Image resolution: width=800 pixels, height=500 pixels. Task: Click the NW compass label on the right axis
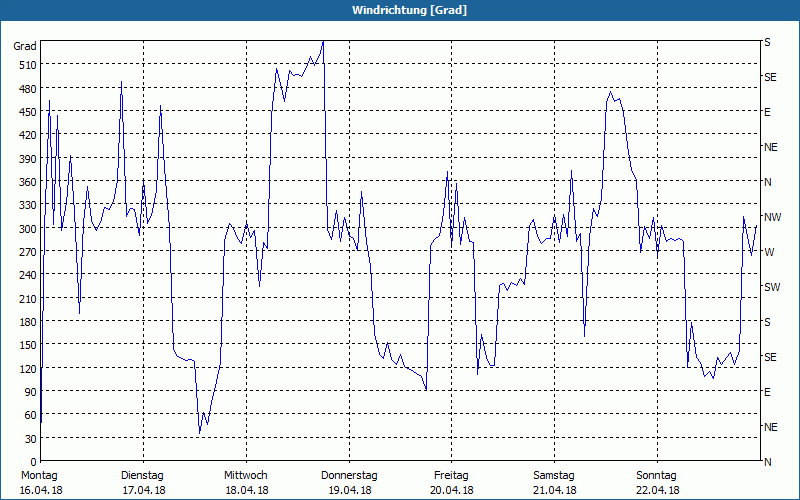point(772,217)
